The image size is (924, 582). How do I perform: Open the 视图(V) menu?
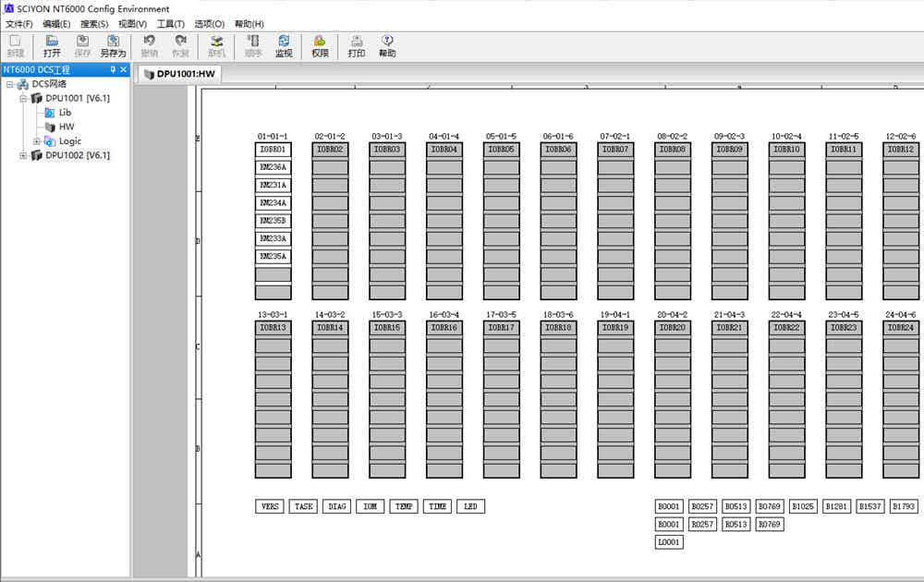(132, 24)
